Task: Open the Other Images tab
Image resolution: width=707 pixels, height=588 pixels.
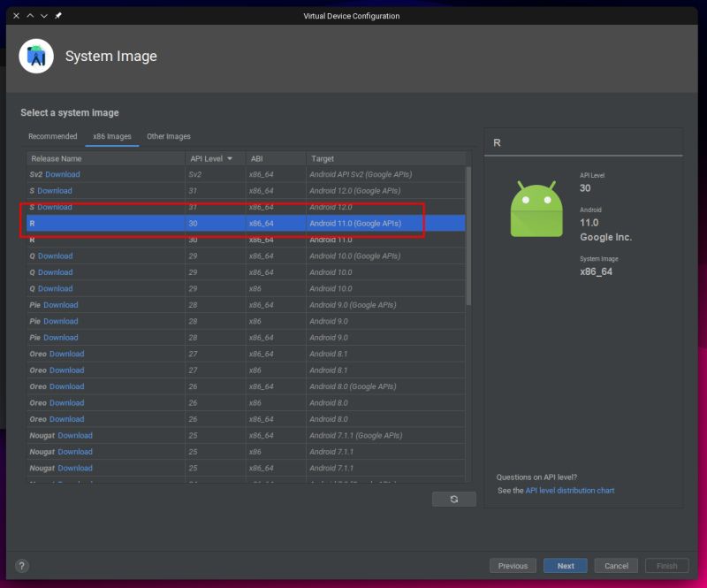Action: coord(169,136)
